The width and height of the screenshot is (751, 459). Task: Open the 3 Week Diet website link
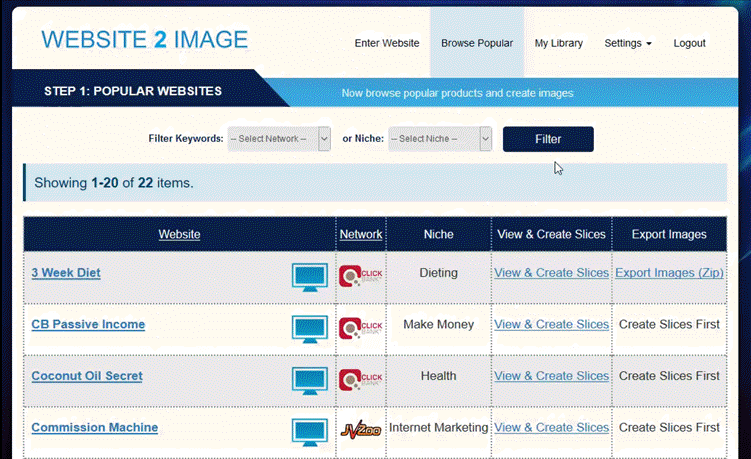pyautogui.click(x=66, y=273)
